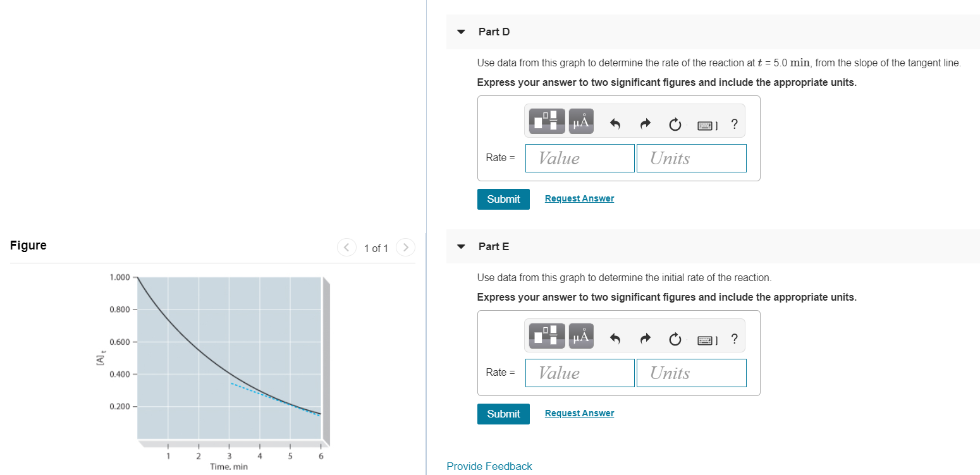Reset the Part D answer field
This screenshot has width=980, height=475.
(x=675, y=124)
